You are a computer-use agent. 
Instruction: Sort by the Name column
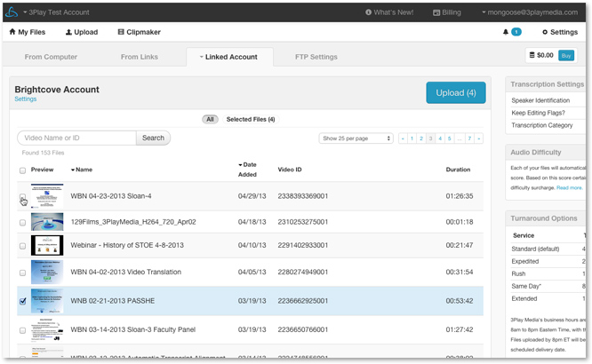(x=82, y=170)
